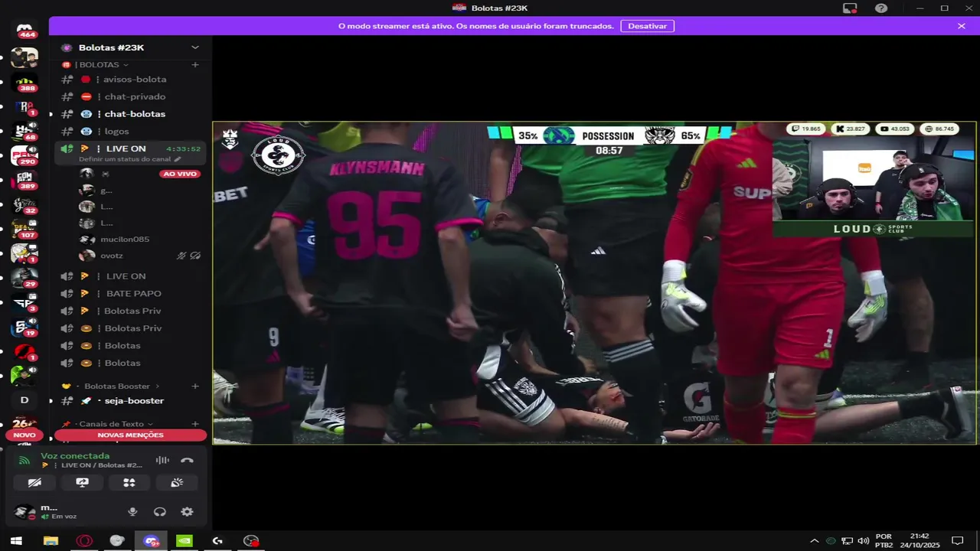Click the live stream video view
The height and width of the screenshot is (551, 980).
(x=594, y=282)
